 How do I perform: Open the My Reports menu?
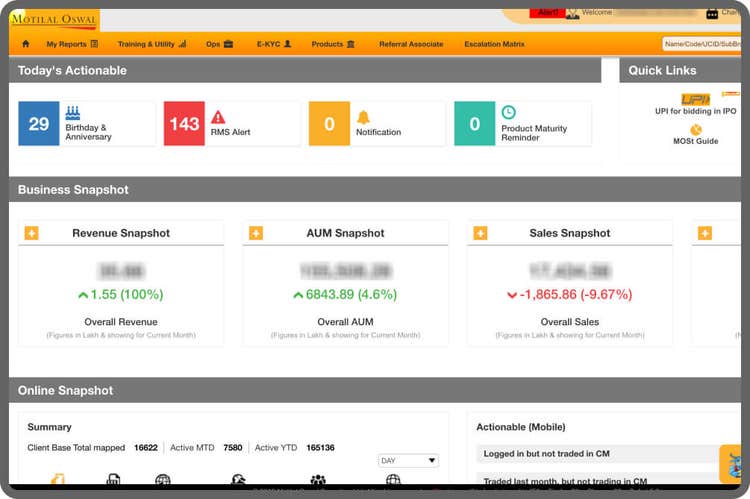[72, 44]
